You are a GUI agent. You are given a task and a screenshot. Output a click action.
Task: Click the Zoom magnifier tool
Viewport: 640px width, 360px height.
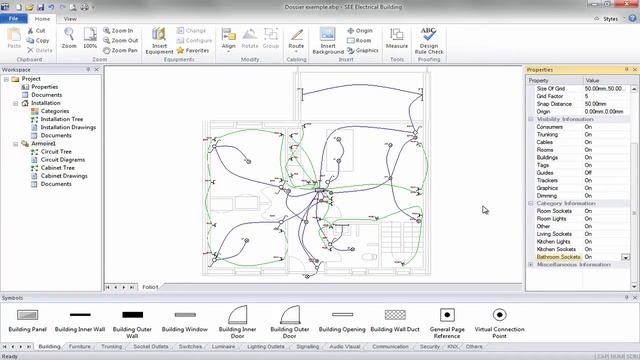pyautogui.click(x=69, y=38)
